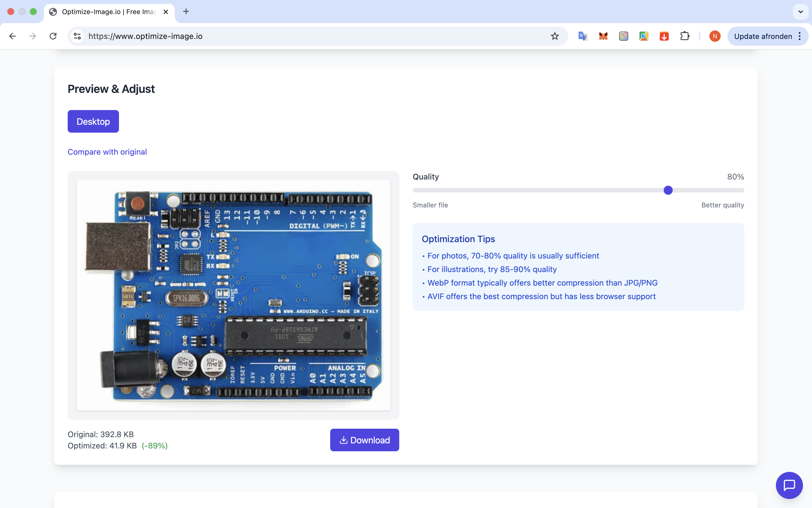Open the profile avatar N

click(x=715, y=36)
